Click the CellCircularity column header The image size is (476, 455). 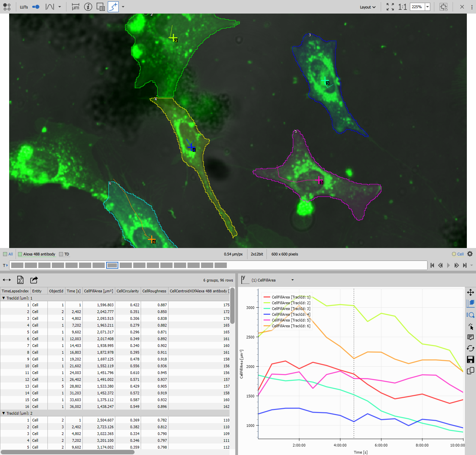[127, 291]
